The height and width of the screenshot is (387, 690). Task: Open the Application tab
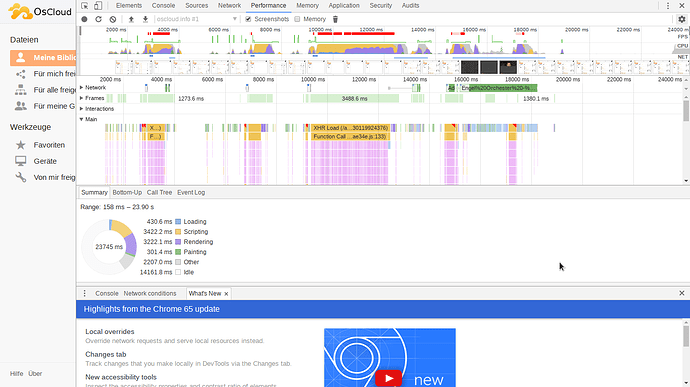pyautogui.click(x=344, y=6)
